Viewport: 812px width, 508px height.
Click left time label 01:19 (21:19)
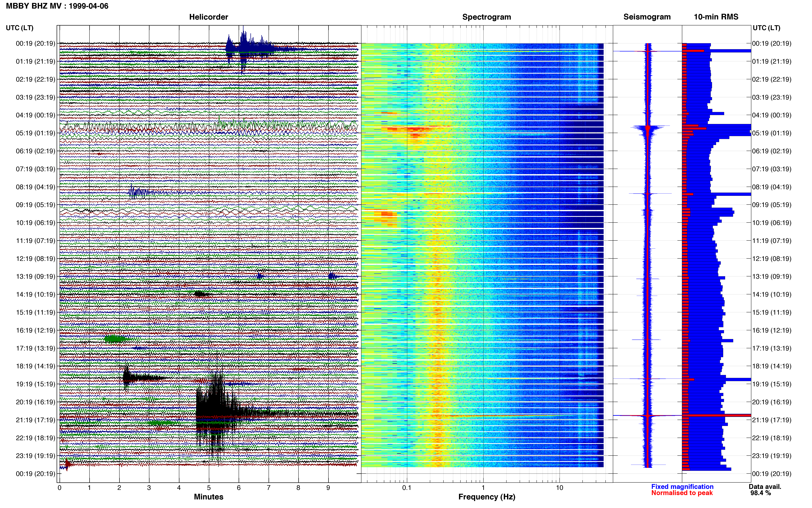pyautogui.click(x=36, y=61)
